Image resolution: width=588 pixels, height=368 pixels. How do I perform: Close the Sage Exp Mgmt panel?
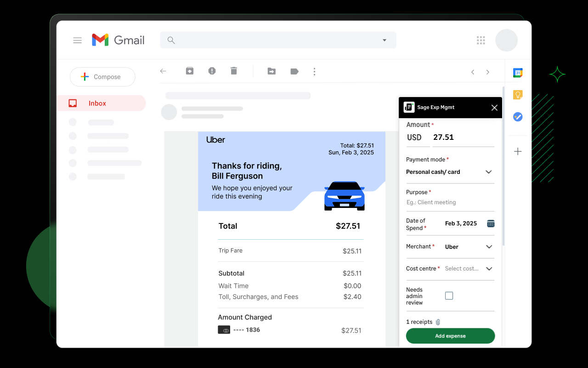[494, 108]
